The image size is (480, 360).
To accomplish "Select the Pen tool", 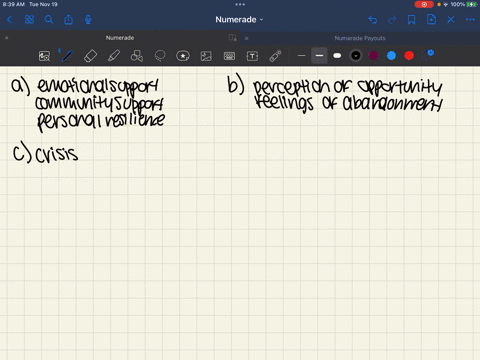I will coord(67,56).
